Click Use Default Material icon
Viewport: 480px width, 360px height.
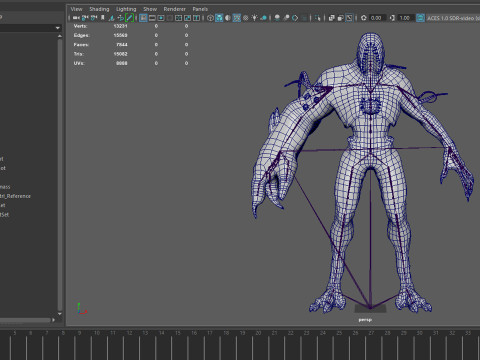(228, 18)
